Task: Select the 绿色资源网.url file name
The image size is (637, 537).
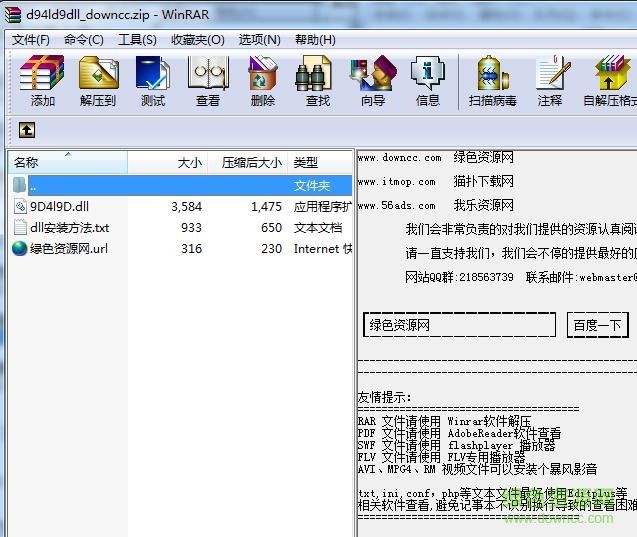Action: point(69,249)
